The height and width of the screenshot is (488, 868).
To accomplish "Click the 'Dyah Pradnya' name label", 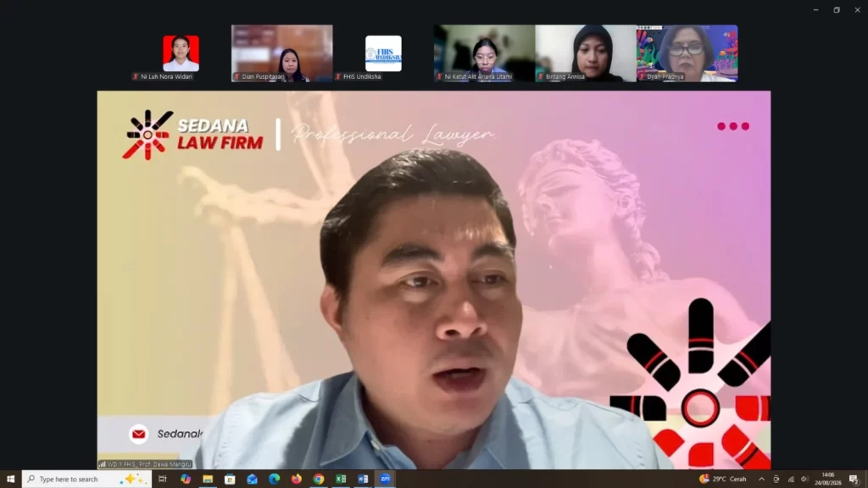I will tap(665, 77).
